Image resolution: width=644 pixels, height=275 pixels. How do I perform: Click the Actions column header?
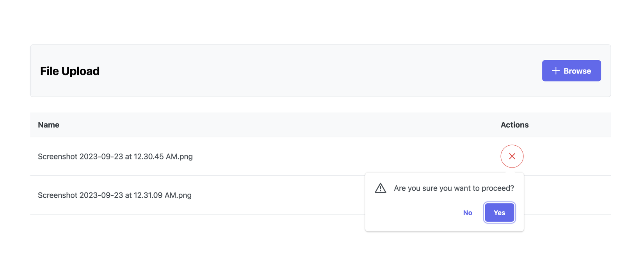coord(514,125)
